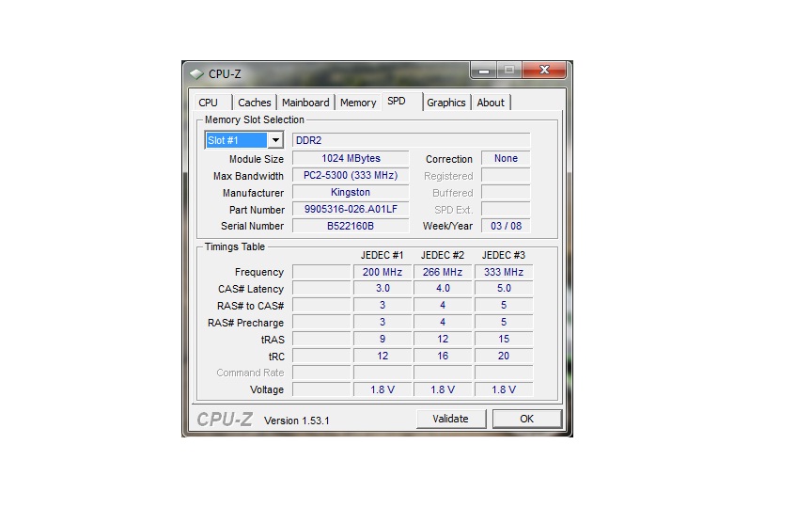Screen dimensions: 812x508
Task: Click the JEDEC #2 column header
Action: point(443,256)
